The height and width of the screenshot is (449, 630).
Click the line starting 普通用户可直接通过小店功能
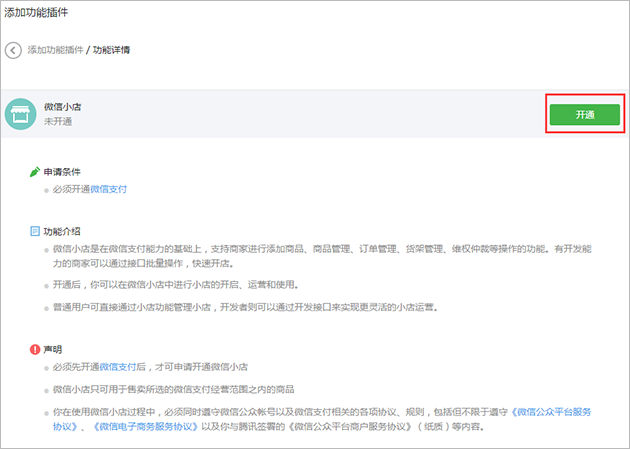(245, 308)
